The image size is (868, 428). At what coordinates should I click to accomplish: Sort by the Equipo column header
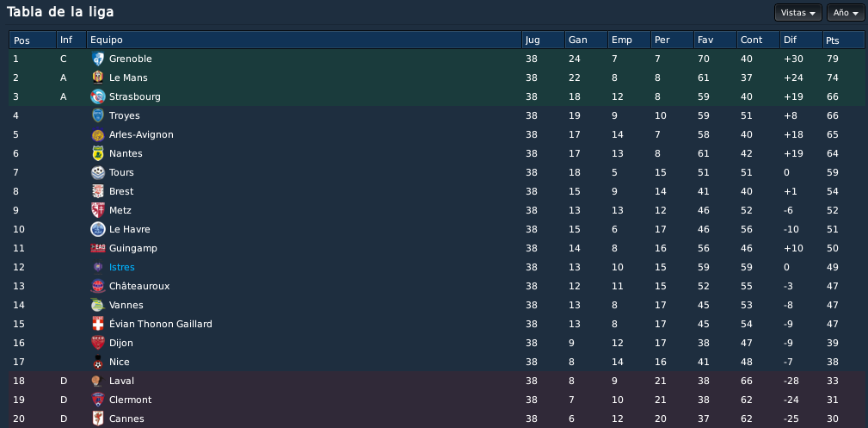(304, 40)
